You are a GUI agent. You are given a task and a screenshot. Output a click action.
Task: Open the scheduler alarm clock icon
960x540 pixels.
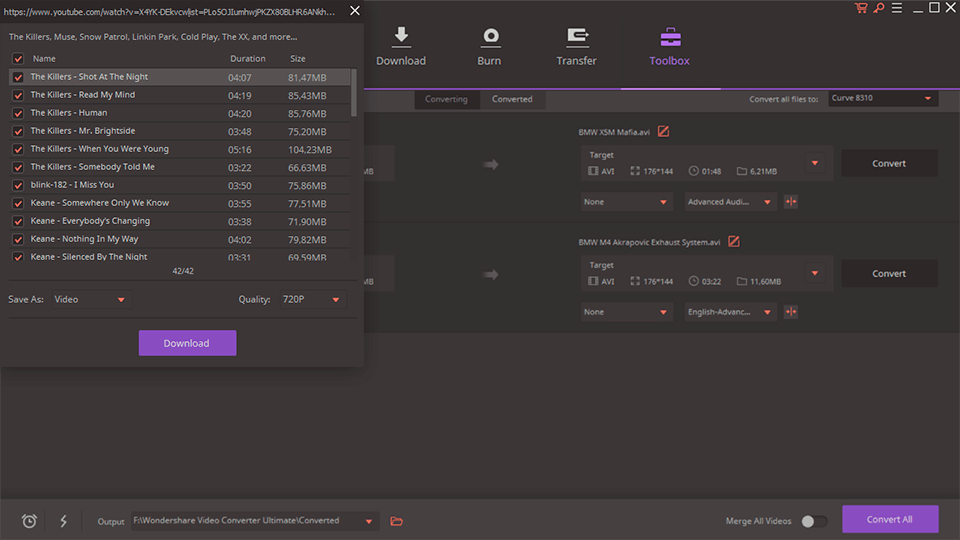coord(29,521)
